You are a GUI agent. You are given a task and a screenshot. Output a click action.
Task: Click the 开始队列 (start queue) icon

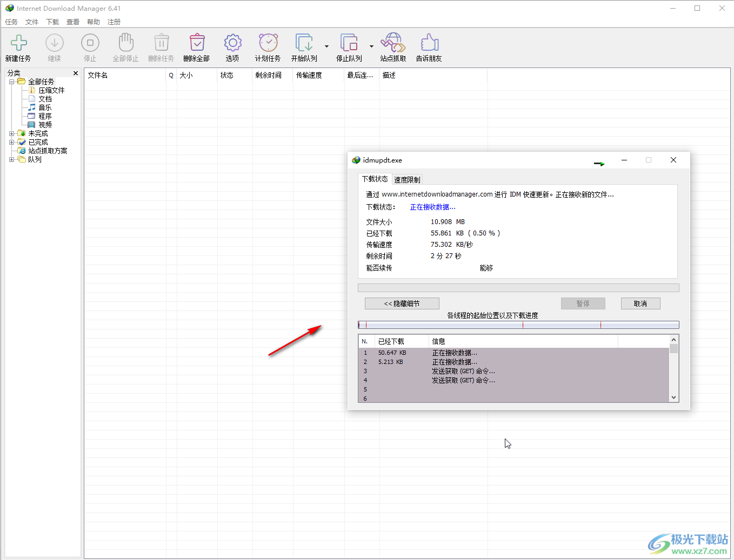coord(304,43)
